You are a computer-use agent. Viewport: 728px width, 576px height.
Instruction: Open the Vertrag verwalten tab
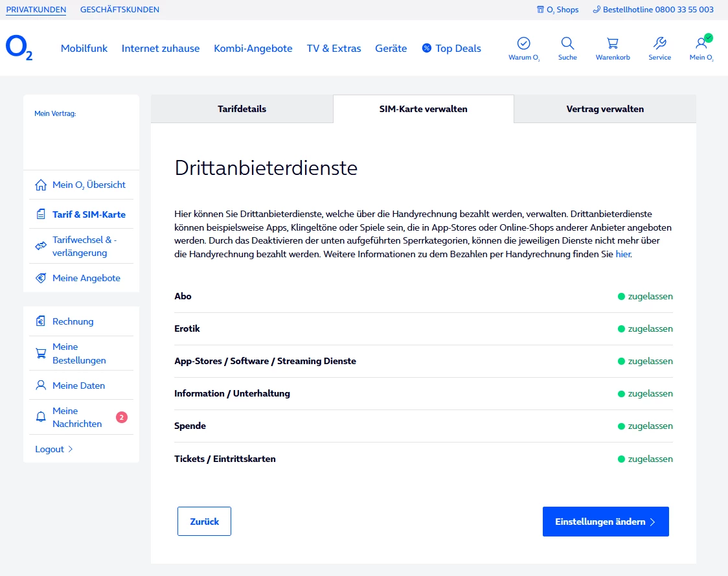coord(605,109)
